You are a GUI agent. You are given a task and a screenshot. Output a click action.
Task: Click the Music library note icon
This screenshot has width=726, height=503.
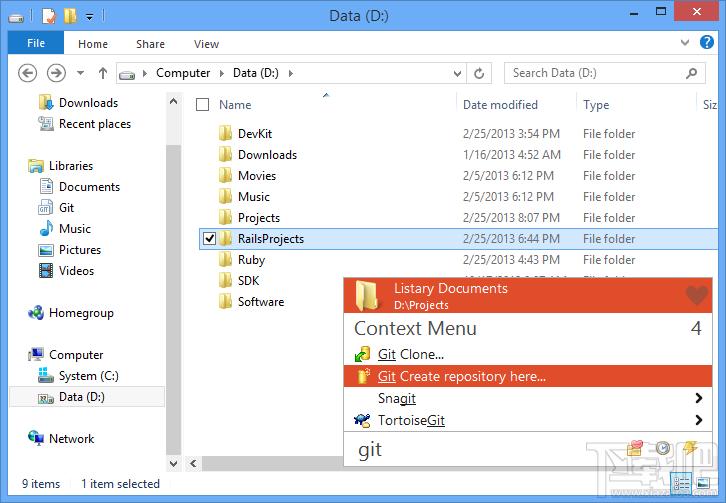46,228
